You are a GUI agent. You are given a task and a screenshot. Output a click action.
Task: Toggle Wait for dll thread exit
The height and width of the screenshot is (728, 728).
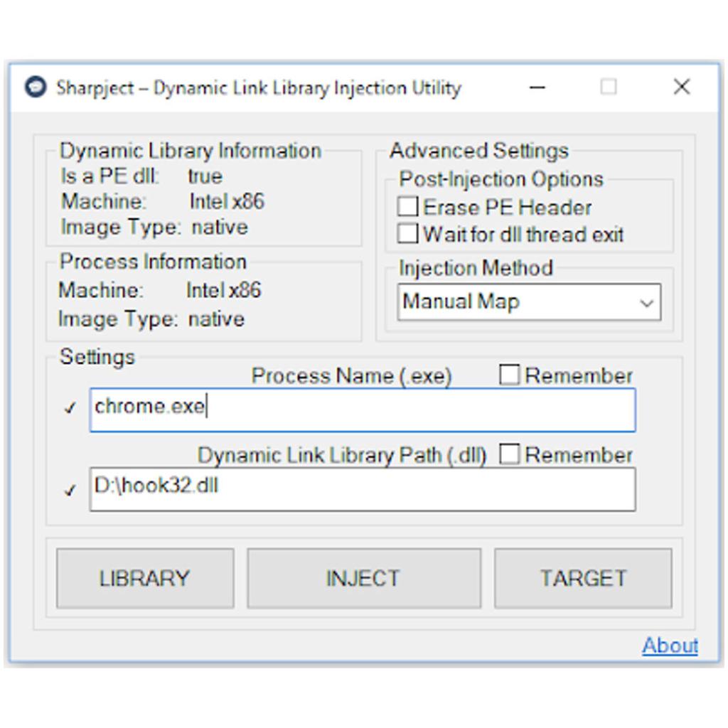point(407,233)
